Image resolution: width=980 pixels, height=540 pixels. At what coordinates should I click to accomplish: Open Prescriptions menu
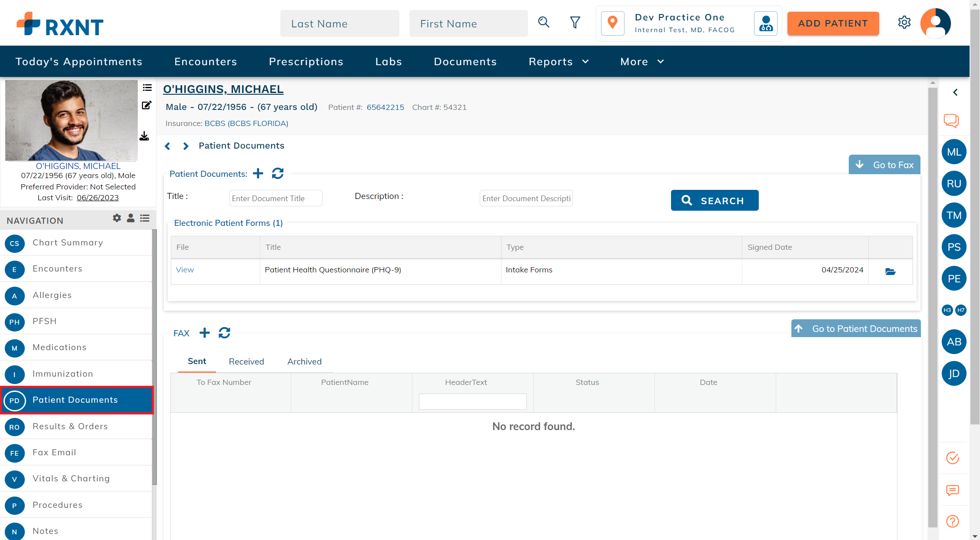(306, 62)
